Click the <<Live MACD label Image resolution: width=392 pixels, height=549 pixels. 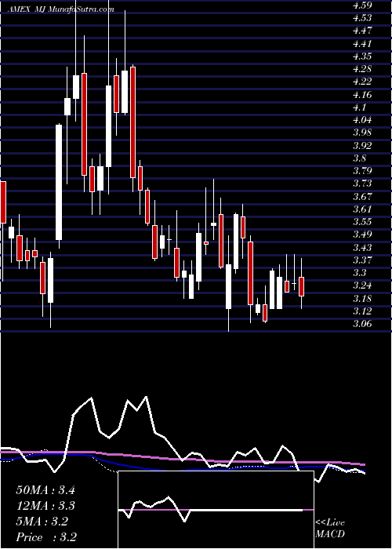(330, 529)
